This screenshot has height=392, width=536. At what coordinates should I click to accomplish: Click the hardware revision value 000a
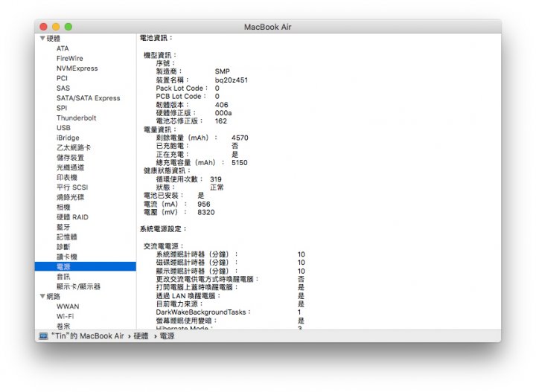click(223, 112)
